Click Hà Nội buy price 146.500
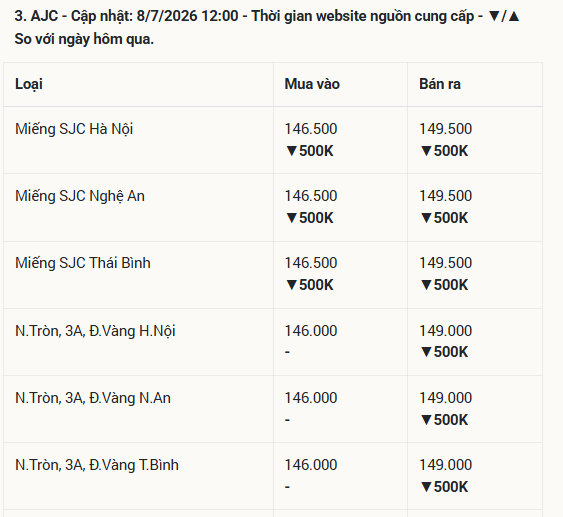 click(x=311, y=129)
